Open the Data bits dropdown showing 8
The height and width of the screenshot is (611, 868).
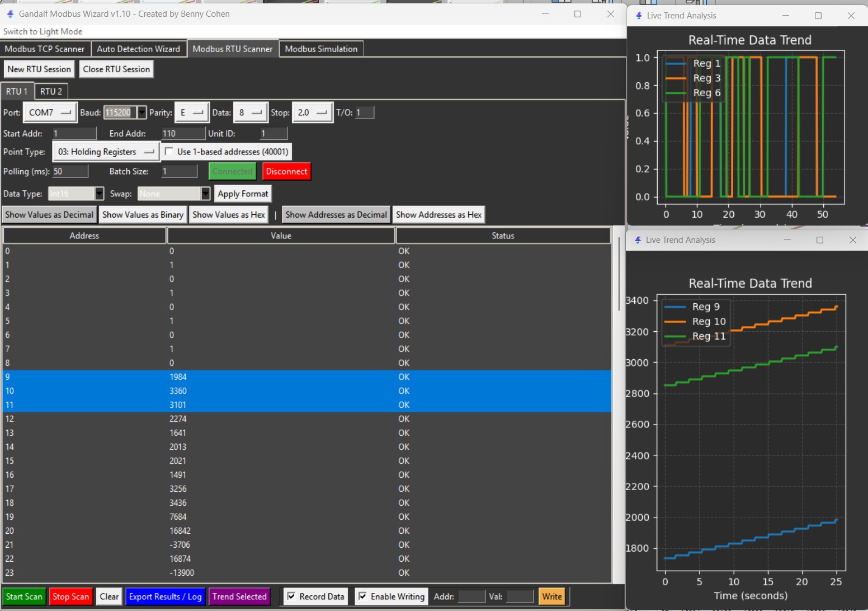point(251,112)
